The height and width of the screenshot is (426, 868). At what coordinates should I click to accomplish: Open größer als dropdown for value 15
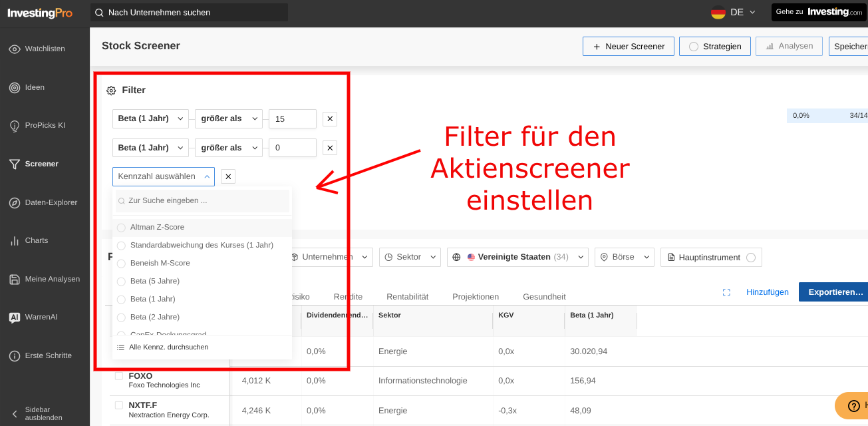click(x=229, y=119)
